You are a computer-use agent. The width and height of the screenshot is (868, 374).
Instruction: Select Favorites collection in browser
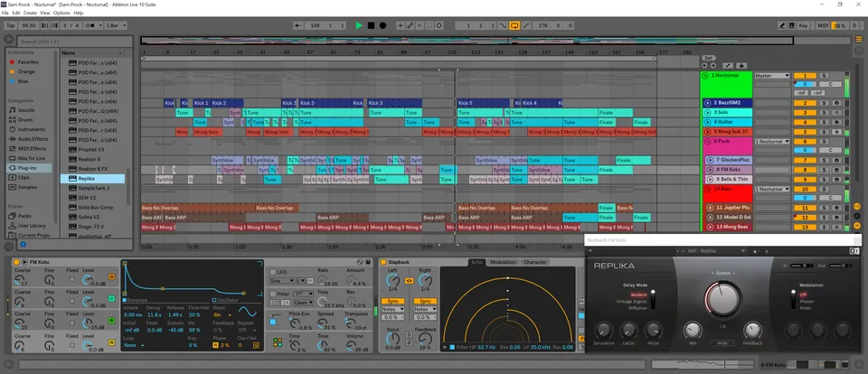28,62
